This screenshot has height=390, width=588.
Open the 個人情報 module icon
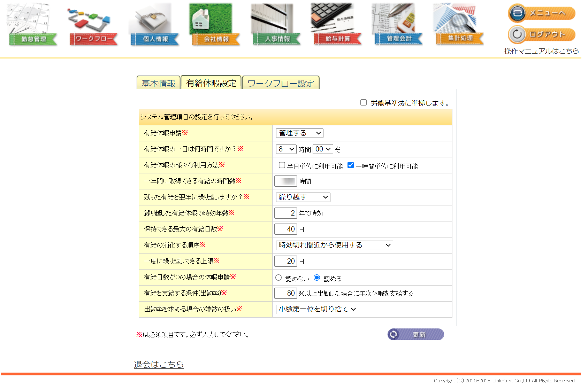pyautogui.click(x=154, y=25)
